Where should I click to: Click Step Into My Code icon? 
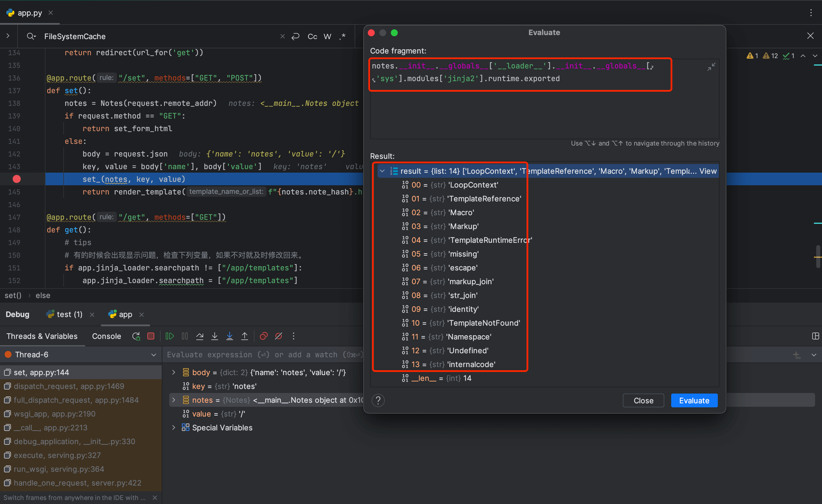click(x=229, y=336)
